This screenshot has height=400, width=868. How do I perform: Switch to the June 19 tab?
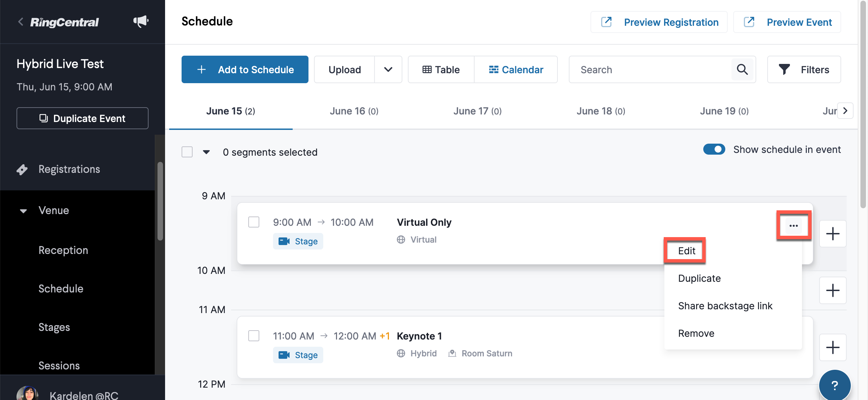(x=724, y=111)
